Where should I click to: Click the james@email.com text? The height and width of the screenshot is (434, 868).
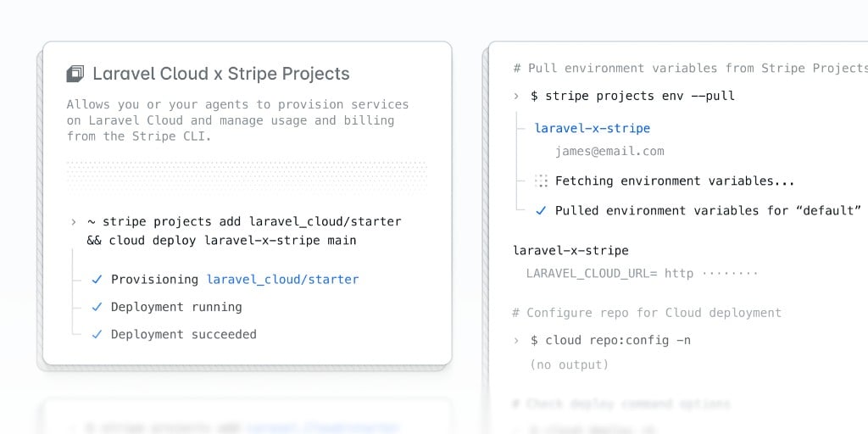point(609,151)
